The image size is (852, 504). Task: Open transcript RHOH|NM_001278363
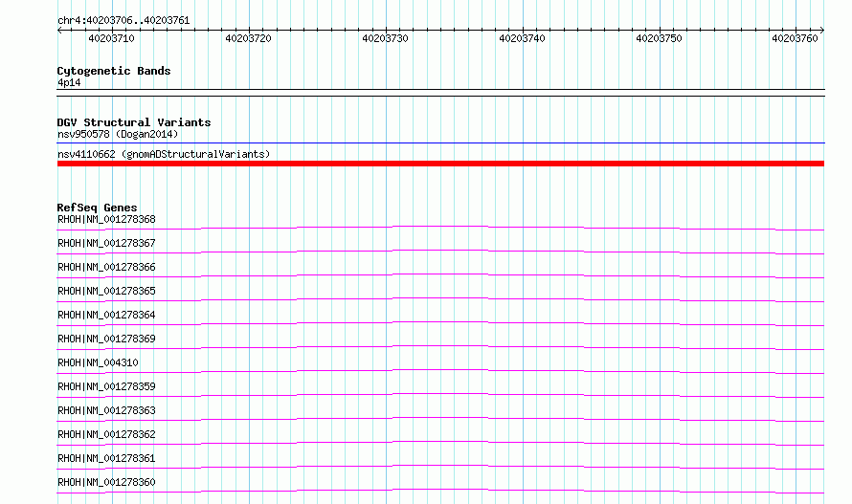(106, 410)
